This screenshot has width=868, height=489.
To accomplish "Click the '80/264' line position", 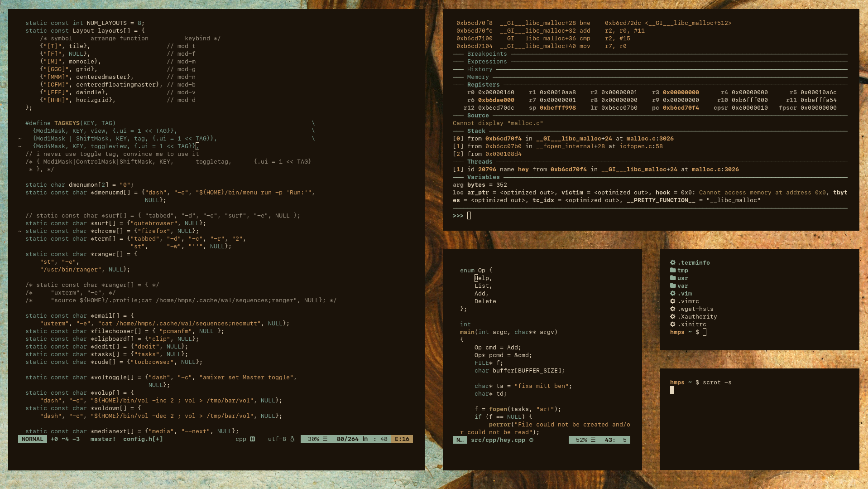I will [x=347, y=439].
